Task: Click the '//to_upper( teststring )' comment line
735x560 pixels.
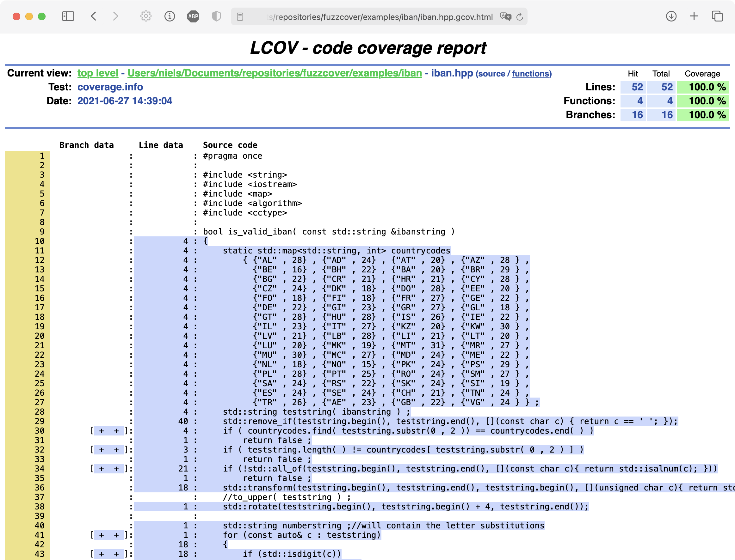Action: pos(287,497)
